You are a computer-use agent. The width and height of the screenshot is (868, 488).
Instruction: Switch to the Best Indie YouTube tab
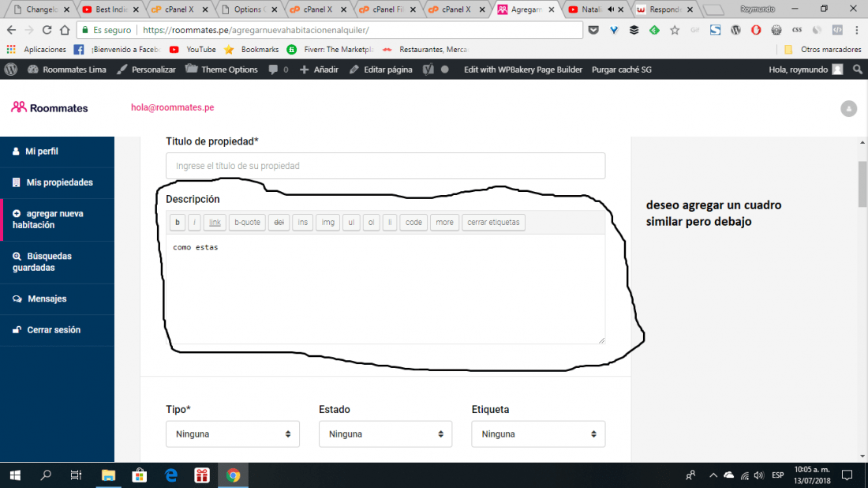click(110, 9)
